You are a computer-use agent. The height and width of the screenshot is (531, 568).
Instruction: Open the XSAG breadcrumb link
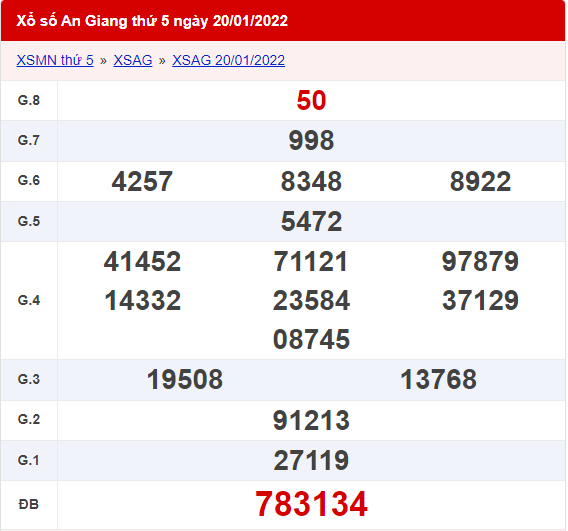[x=133, y=60]
